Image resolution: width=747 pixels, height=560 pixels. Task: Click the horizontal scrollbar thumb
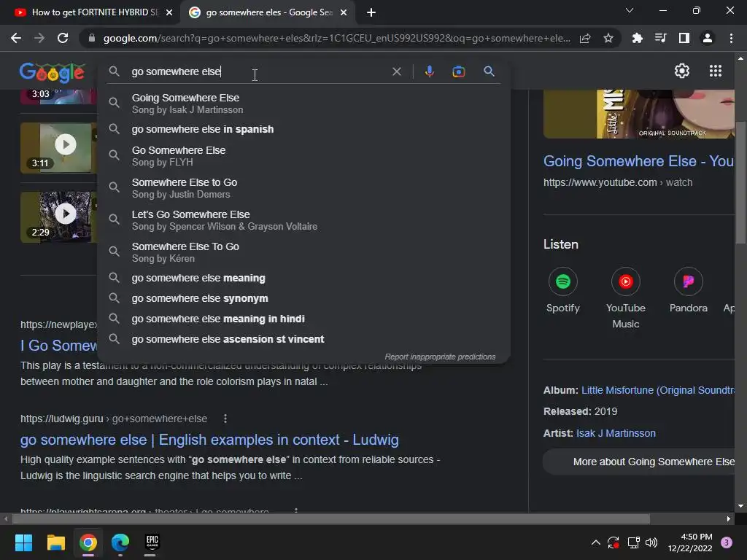(330, 518)
